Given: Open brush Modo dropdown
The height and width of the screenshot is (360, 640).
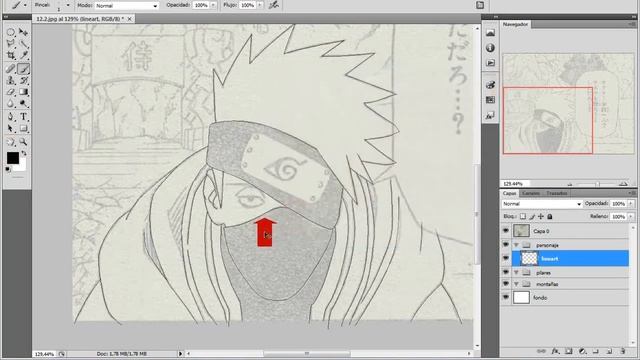Looking at the screenshot, I should pos(126,6).
